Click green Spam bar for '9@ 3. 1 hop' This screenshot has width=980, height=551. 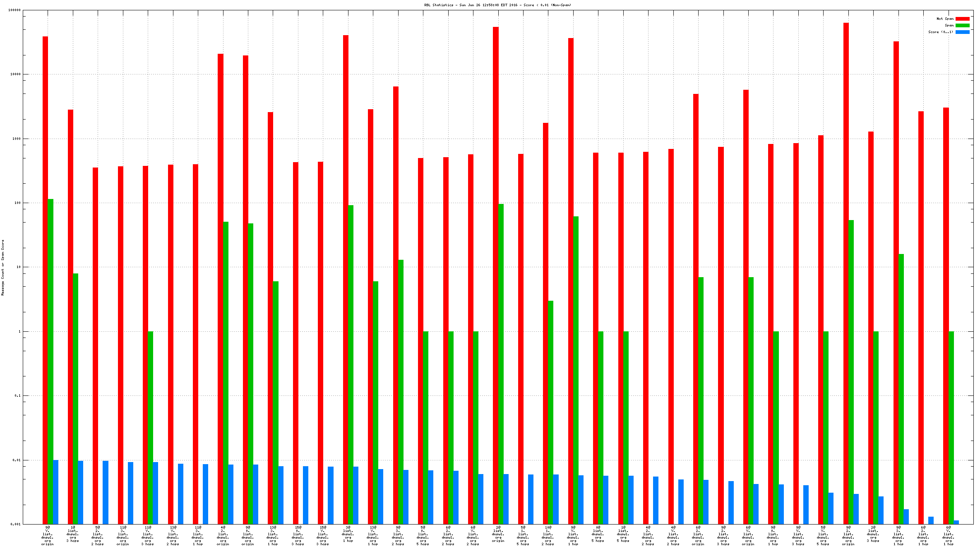pos(901,389)
